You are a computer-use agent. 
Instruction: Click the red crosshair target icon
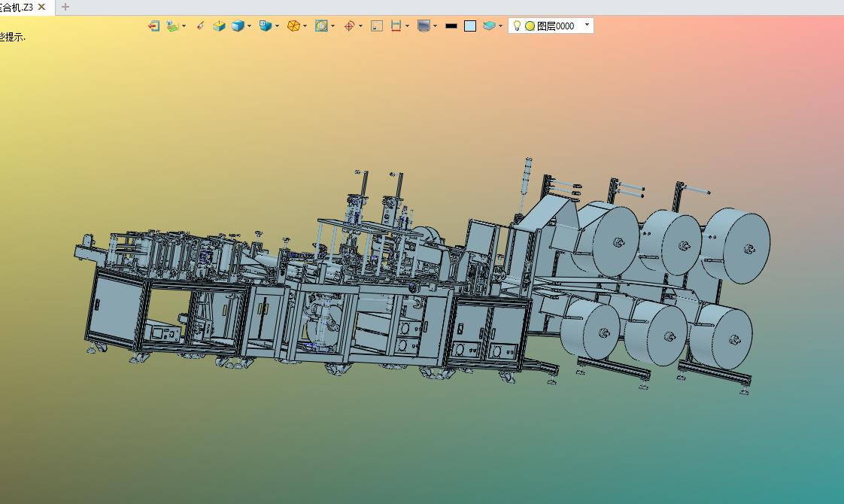click(349, 26)
